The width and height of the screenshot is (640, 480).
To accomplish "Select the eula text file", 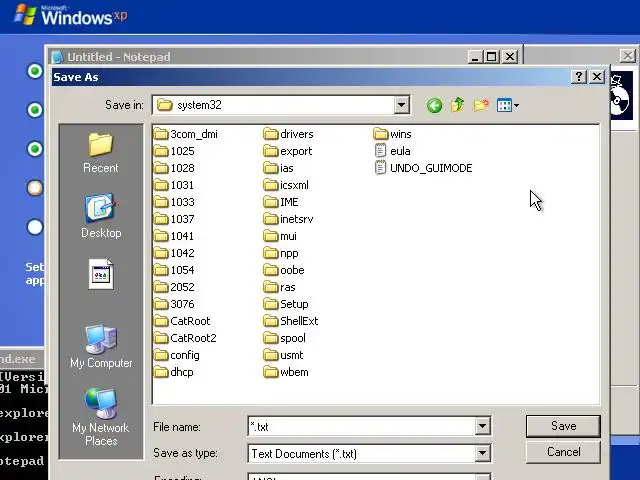I will (392, 151).
